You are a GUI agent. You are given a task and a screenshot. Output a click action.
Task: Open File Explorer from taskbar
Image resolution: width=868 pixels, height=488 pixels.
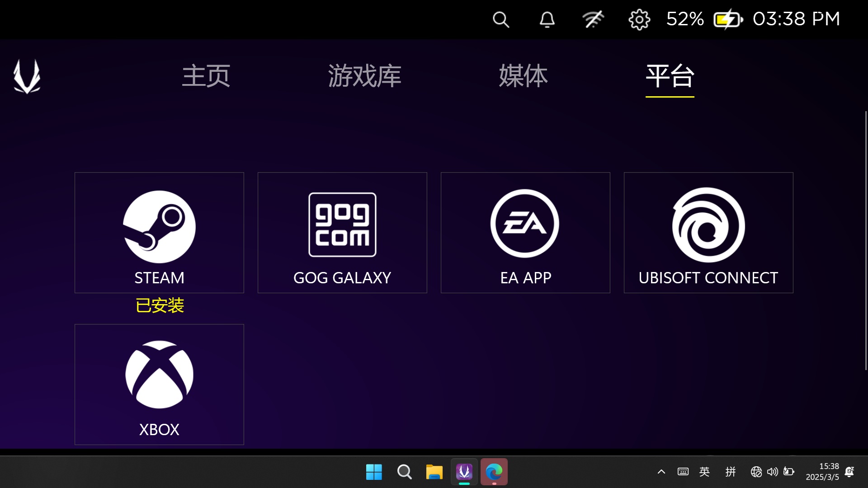click(x=434, y=472)
